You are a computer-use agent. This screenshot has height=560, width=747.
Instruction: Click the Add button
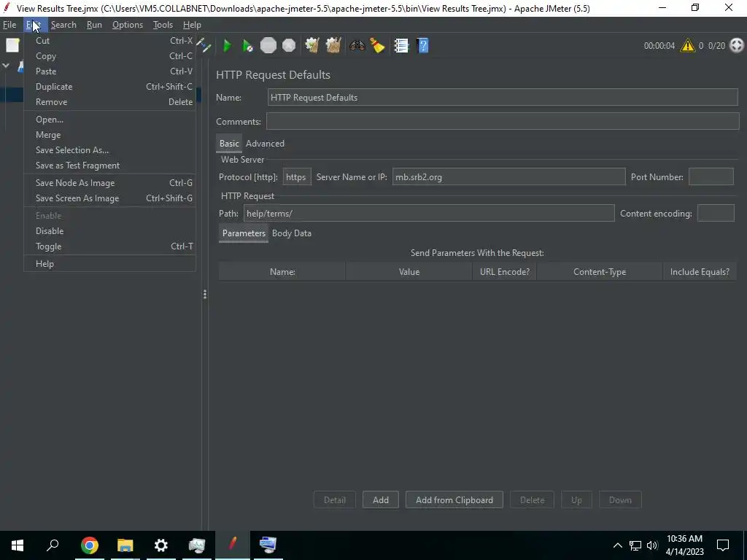pos(380,500)
